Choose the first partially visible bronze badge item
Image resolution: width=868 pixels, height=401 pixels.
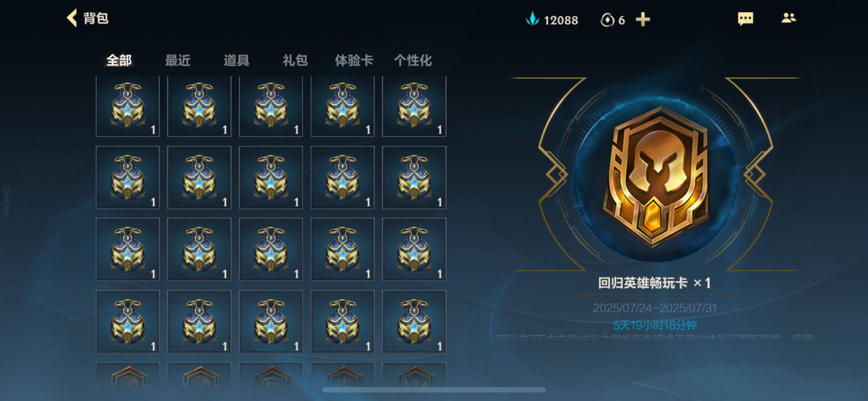[128, 375]
